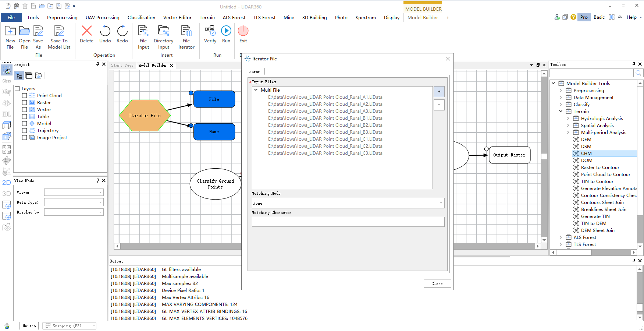Screen dimensions: 644x331
Task: Select Classify Ground Points node
Action: click(216, 184)
